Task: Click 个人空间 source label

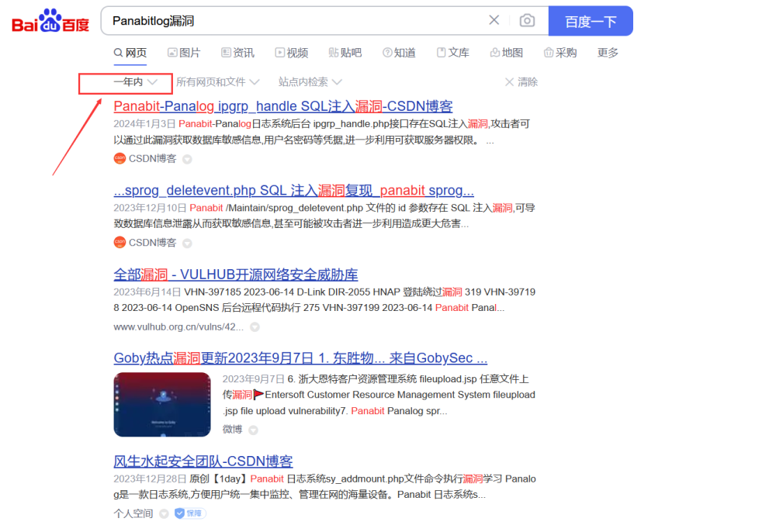Action: 133,513
